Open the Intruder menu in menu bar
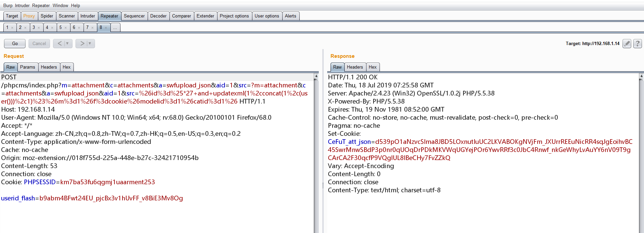Viewport: 644px width, 233px height. (22, 5)
